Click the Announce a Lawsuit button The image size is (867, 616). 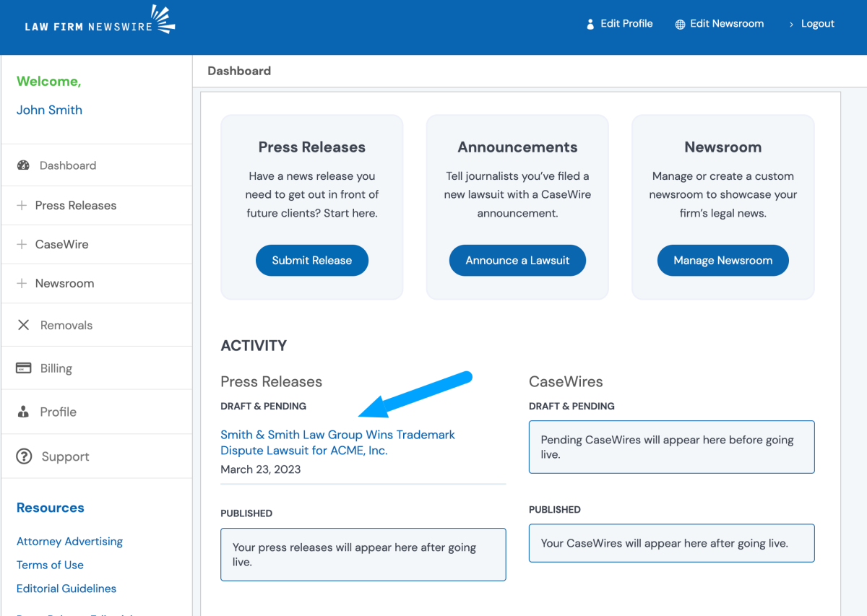coord(517,261)
